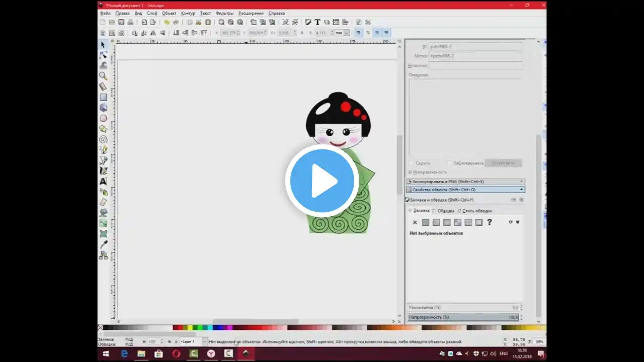The height and width of the screenshot is (362, 644).
Task: Adjust the blur value stepper arrows
Action: 522,307
